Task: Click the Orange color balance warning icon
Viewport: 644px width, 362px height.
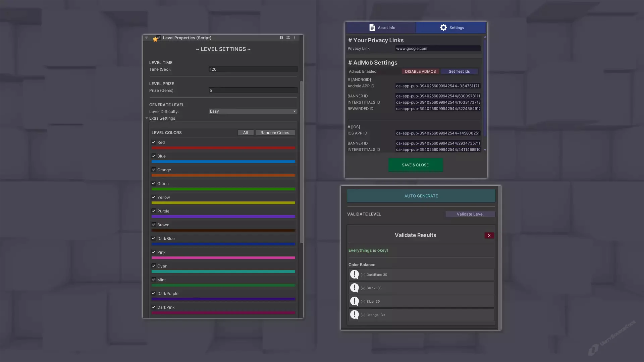Action: tap(354, 315)
